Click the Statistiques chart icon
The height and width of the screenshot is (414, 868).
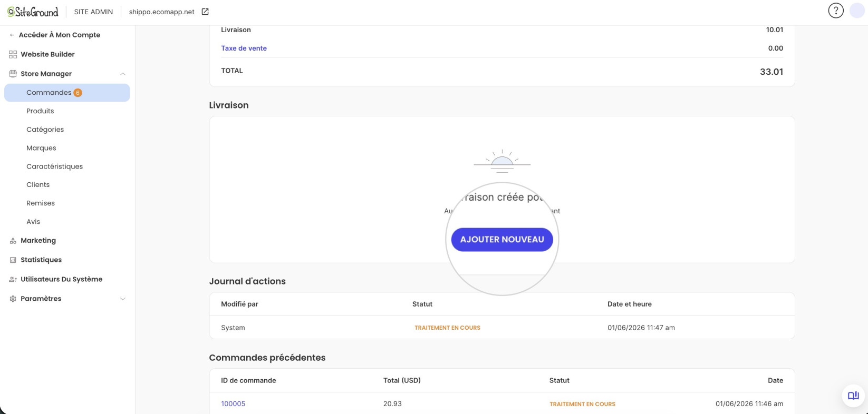[13, 260]
